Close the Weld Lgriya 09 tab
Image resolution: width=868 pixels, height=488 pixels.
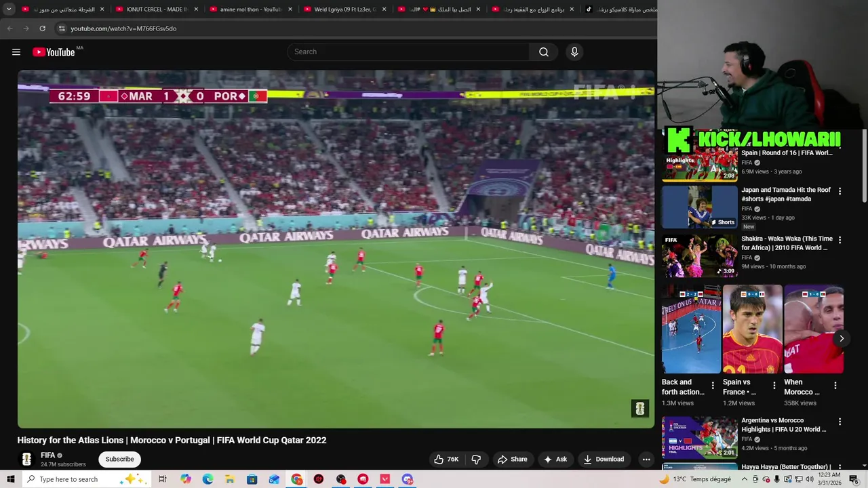[x=384, y=9]
